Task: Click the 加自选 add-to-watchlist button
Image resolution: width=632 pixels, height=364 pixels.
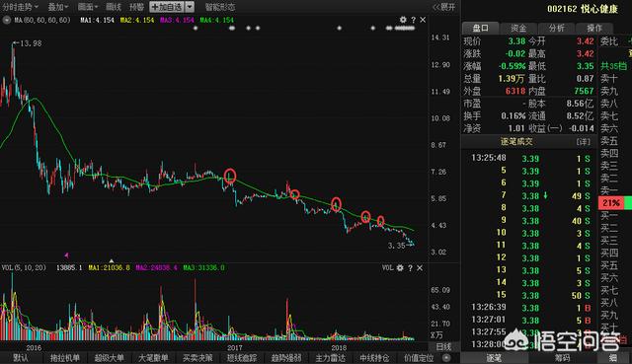Action: coord(167,7)
